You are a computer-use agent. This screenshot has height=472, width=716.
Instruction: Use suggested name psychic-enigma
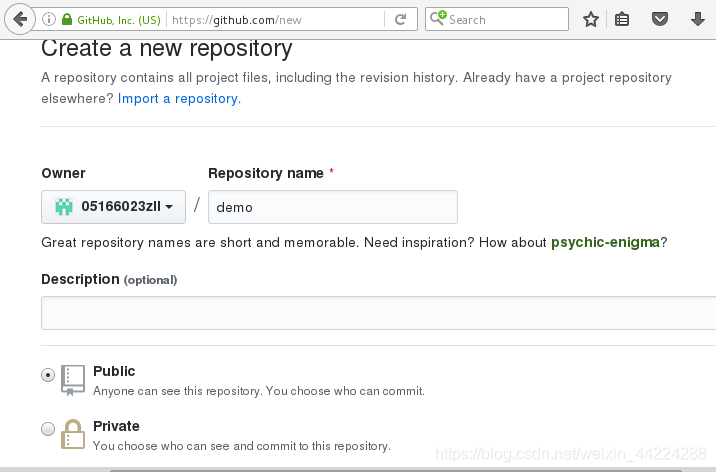[605, 242]
